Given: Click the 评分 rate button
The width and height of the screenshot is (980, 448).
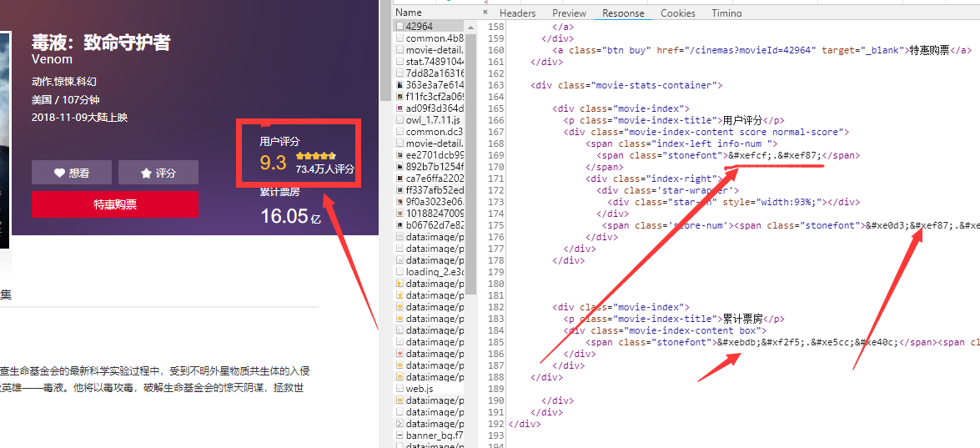Looking at the screenshot, I should [158, 173].
